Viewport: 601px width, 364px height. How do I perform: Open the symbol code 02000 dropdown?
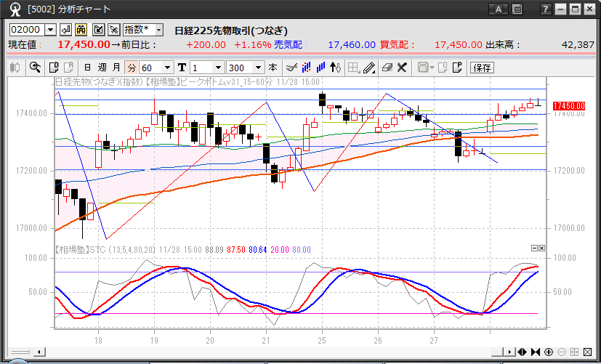[x=50, y=30]
